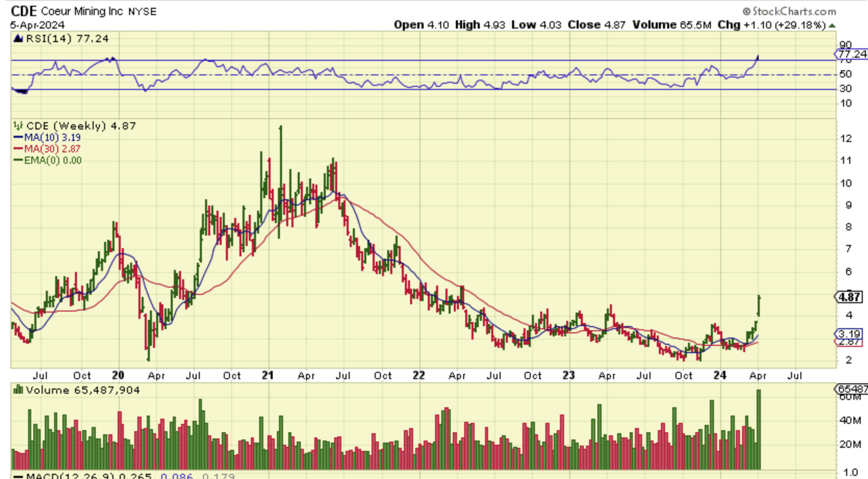Click the Close 4.87 value in the header
The width and height of the screenshot is (868, 479).
tap(596, 25)
